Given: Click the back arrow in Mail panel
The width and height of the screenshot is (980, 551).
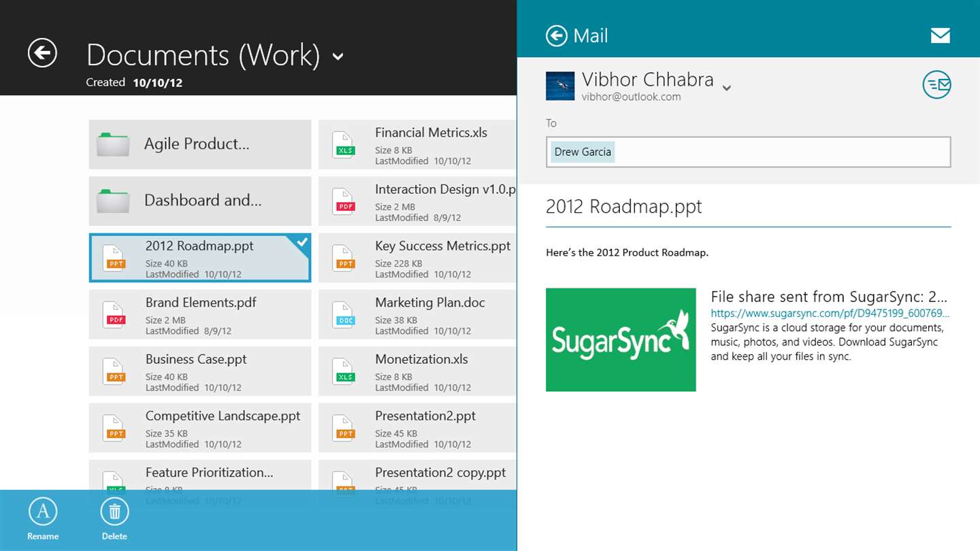Looking at the screenshot, I should click(x=557, y=36).
